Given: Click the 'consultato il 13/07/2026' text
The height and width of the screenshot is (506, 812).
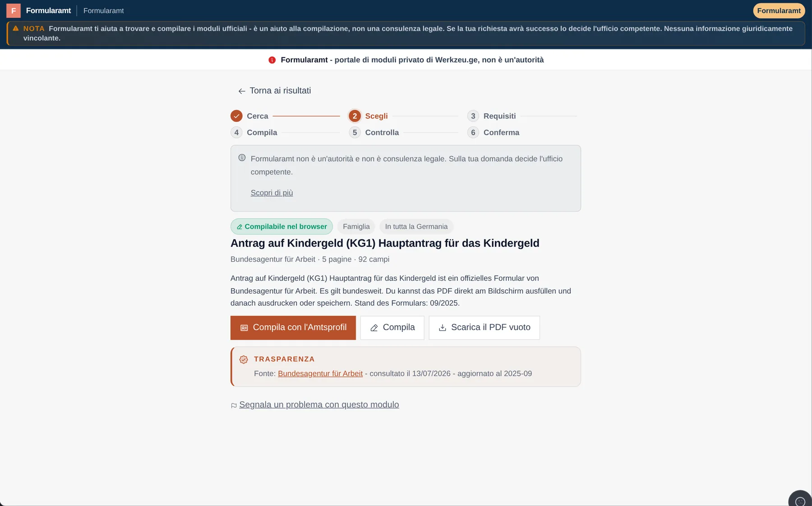Looking at the screenshot, I should click(410, 373).
